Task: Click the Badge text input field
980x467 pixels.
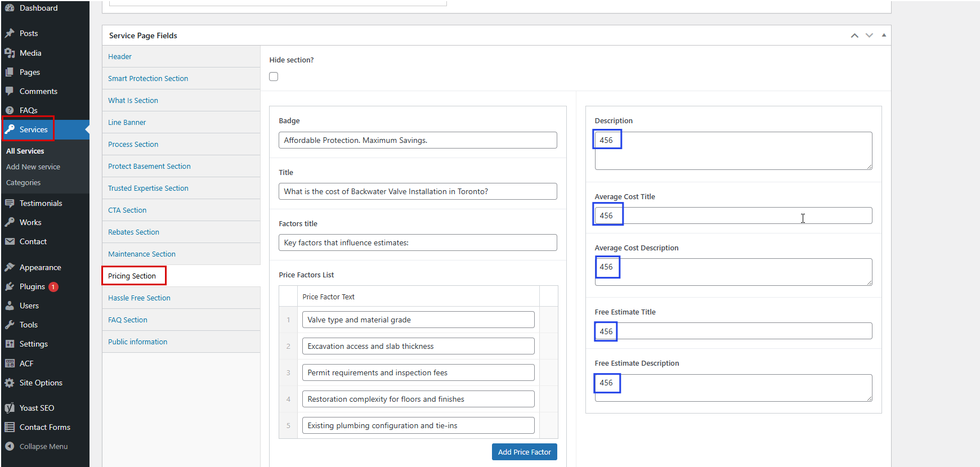Action: click(417, 140)
